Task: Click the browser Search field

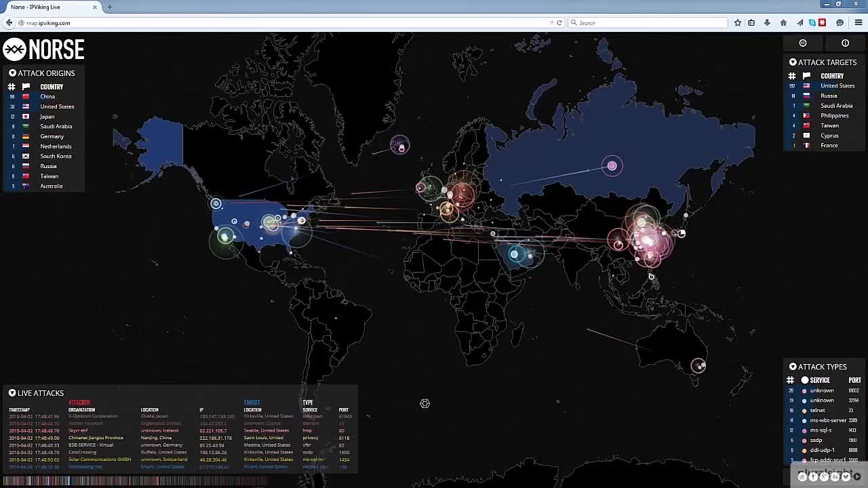Action: pyautogui.click(x=648, y=22)
